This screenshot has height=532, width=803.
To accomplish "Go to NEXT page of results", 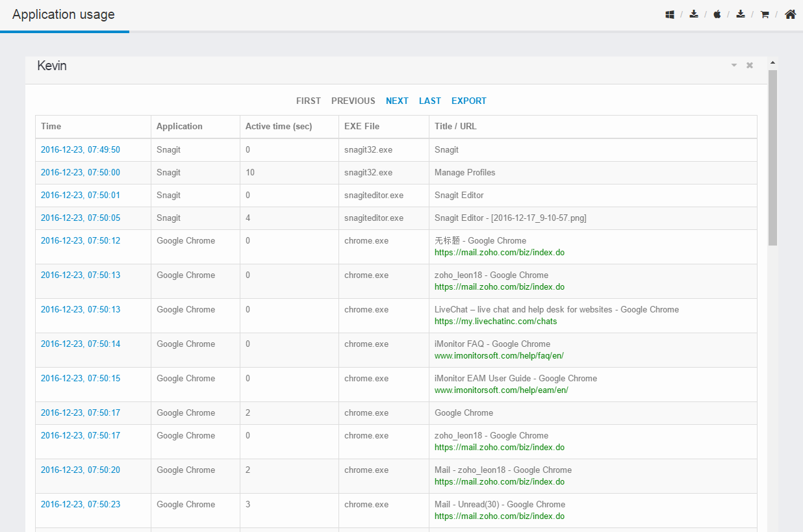I will tap(397, 101).
